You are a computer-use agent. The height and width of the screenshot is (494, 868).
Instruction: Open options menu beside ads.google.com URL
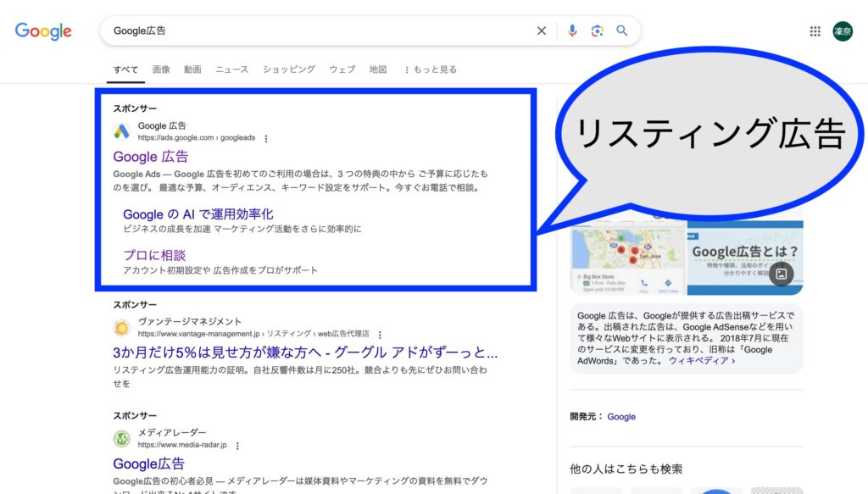click(x=265, y=138)
